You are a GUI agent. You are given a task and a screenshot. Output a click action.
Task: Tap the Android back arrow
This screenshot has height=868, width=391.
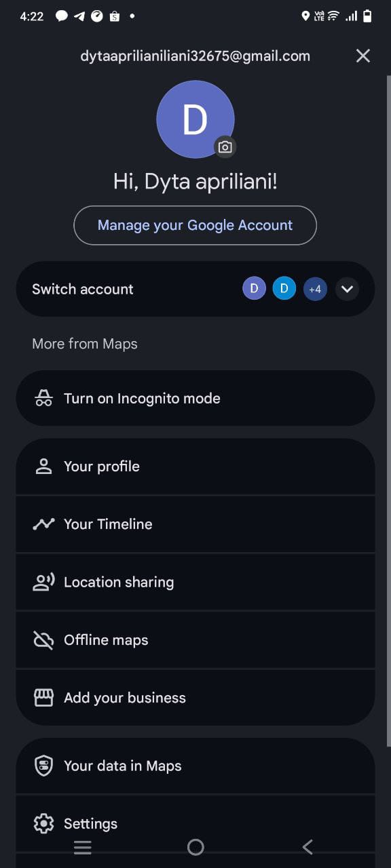[x=308, y=847]
